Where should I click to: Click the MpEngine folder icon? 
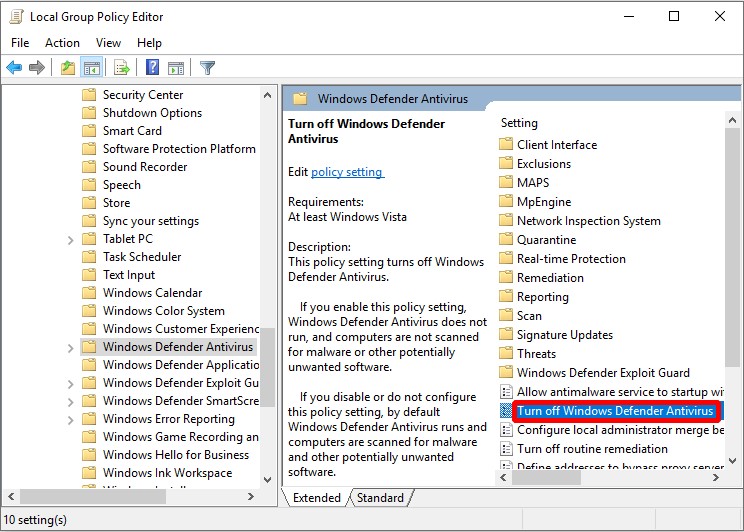pyautogui.click(x=506, y=201)
